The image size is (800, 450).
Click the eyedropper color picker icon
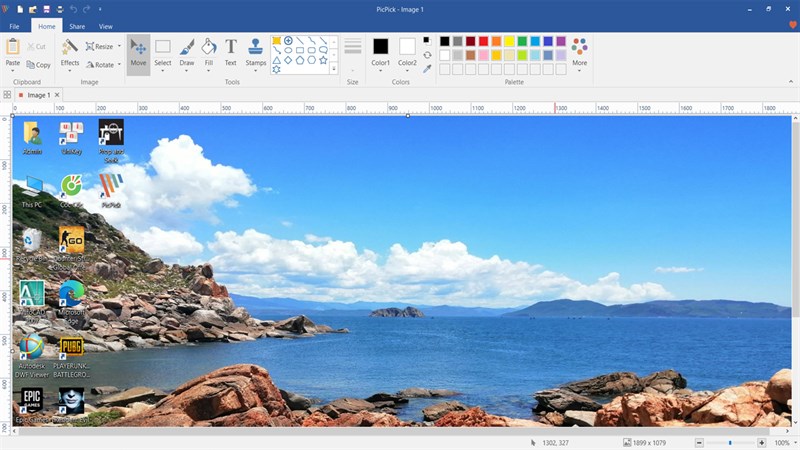(x=427, y=69)
